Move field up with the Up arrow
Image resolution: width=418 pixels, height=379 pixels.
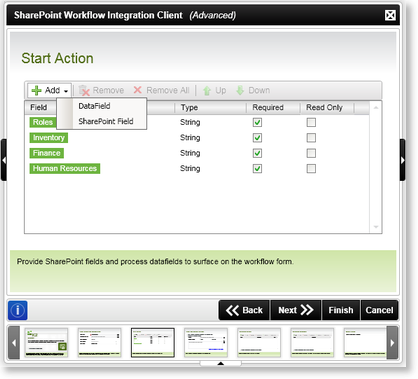tap(214, 90)
